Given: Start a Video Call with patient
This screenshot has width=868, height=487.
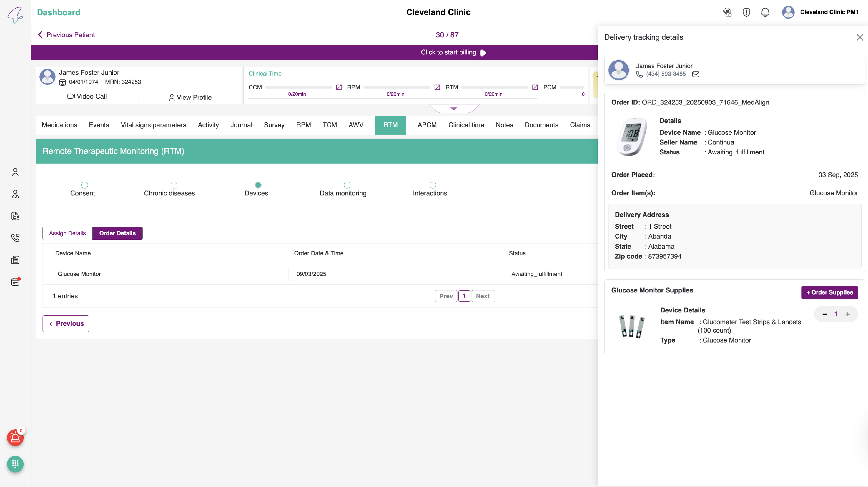Looking at the screenshot, I should click(x=87, y=96).
